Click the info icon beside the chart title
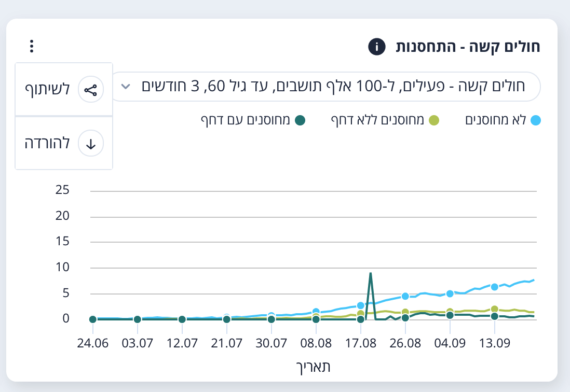Viewport: 570px width, 392px height. click(x=376, y=47)
